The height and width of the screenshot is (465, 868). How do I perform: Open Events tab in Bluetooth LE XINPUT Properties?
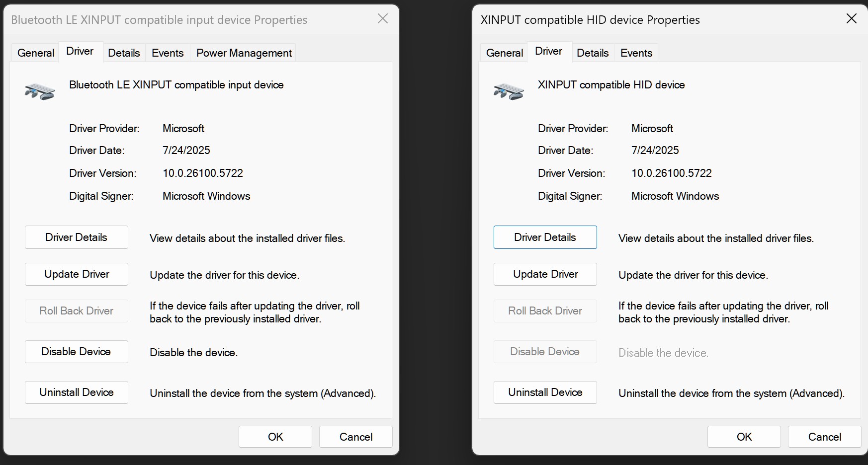(168, 53)
